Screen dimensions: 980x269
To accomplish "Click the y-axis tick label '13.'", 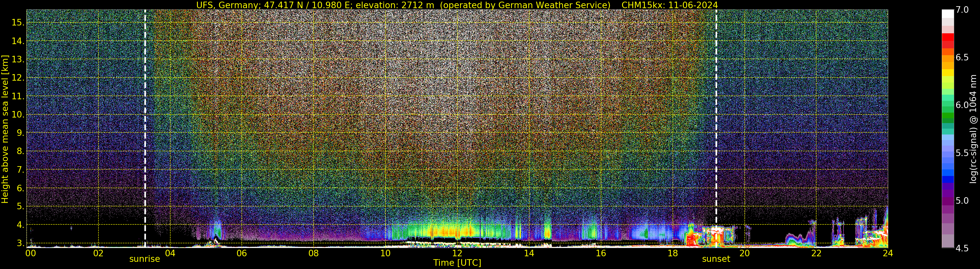I will [18, 59].
